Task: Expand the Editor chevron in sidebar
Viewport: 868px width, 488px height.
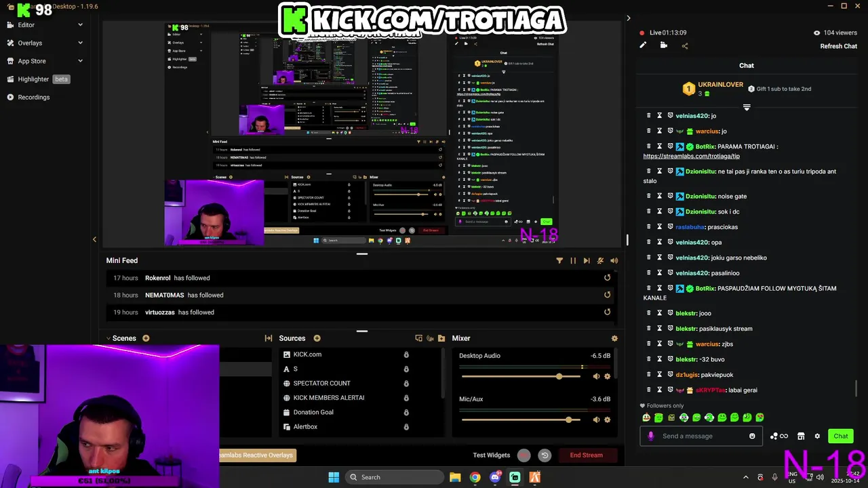Action: tap(80, 25)
